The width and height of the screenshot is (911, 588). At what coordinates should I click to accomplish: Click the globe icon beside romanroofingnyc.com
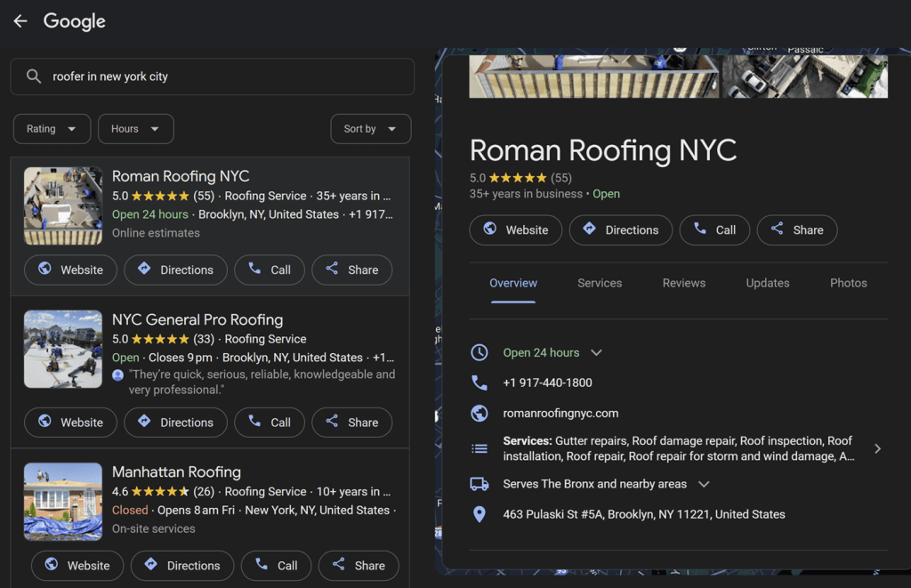[x=480, y=413]
